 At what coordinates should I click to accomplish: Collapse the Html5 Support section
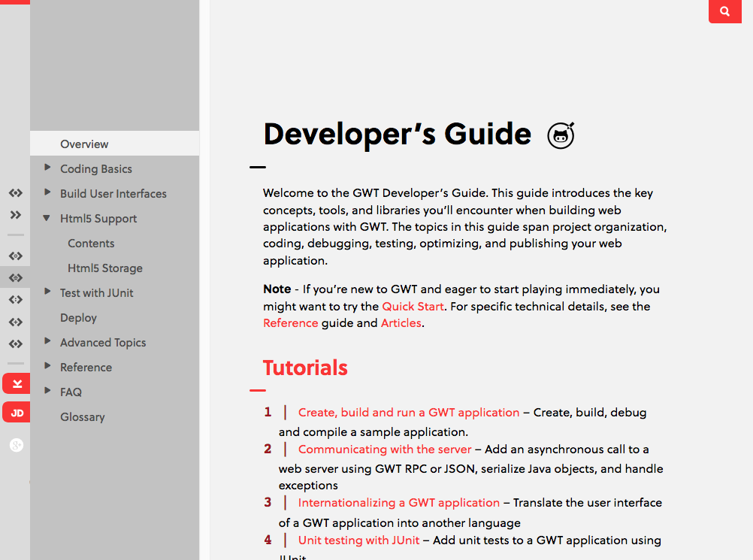coord(47,219)
